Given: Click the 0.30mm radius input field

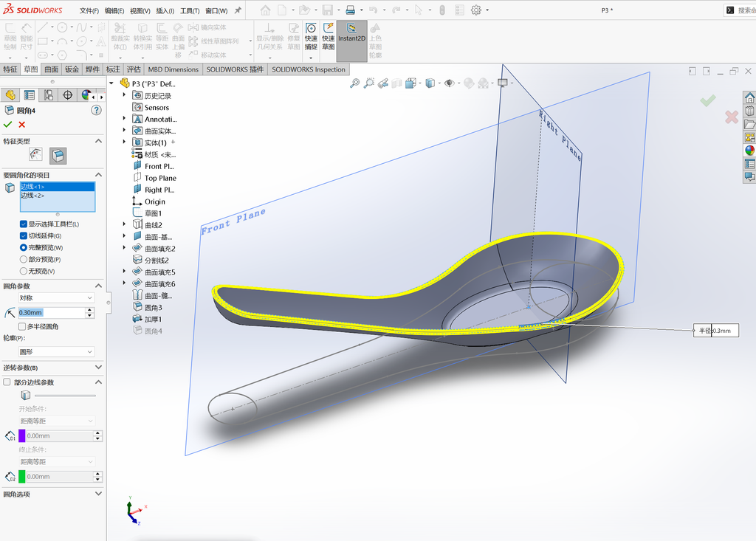Looking at the screenshot, I should 52,312.
